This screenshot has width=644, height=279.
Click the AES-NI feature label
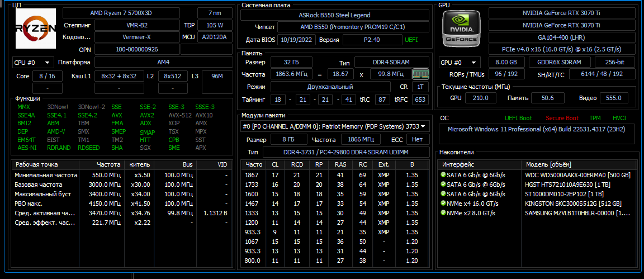[x=27, y=148]
